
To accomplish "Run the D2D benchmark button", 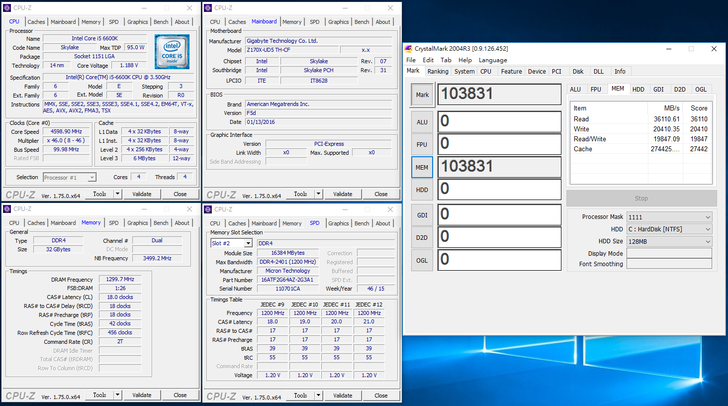I will [421, 237].
